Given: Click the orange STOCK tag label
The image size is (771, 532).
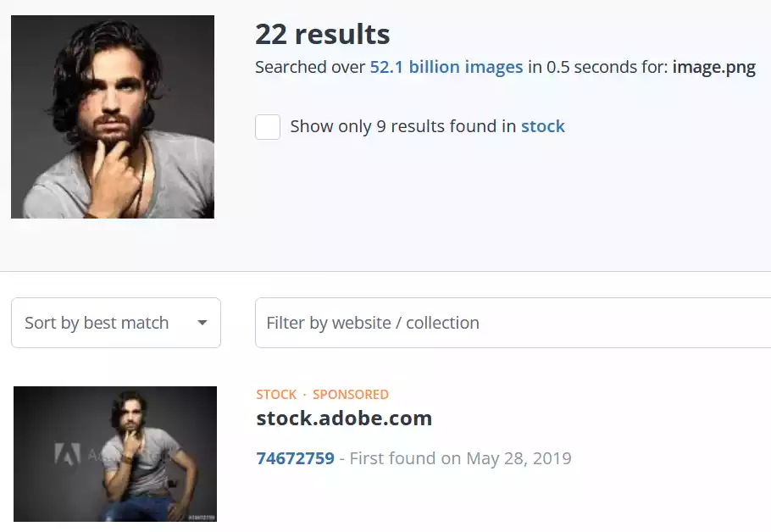Looking at the screenshot, I should pyautogui.click(x=276, y=395).
